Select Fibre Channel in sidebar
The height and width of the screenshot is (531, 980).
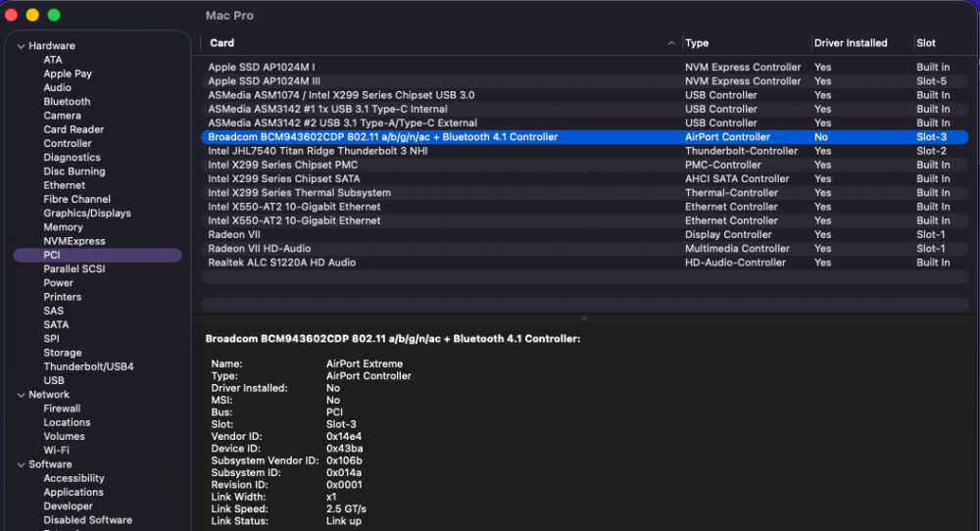(x=76, y=199)
